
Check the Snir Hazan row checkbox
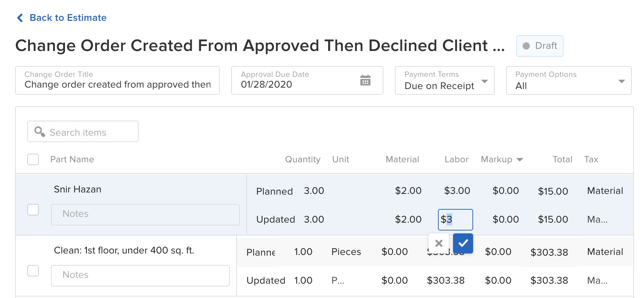tap(33, 210)
